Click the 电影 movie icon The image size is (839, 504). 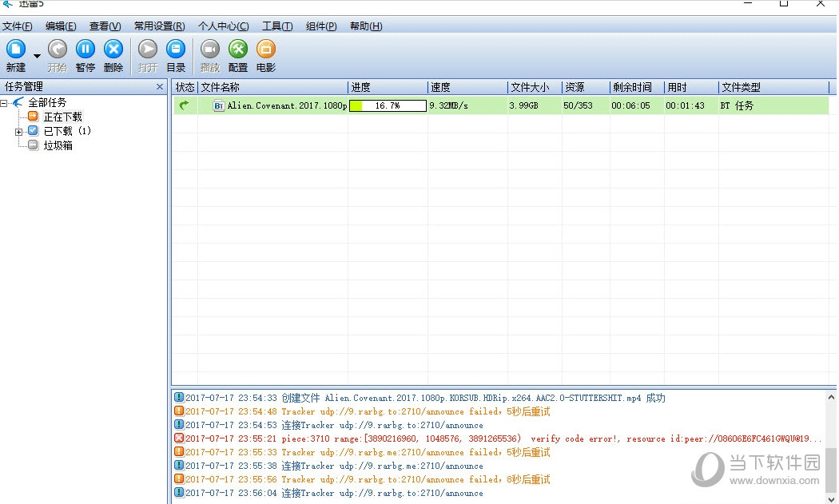point(266,50)
